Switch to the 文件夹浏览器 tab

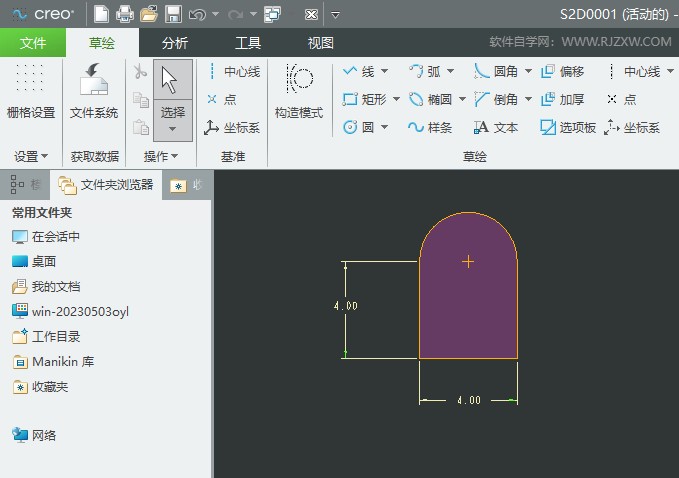[x=106, y=185]
